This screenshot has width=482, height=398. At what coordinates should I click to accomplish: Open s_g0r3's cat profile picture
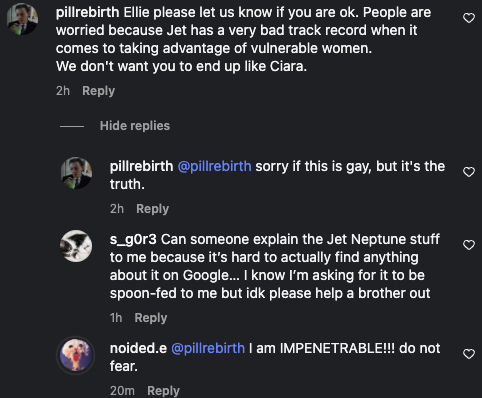coord(76,246)
